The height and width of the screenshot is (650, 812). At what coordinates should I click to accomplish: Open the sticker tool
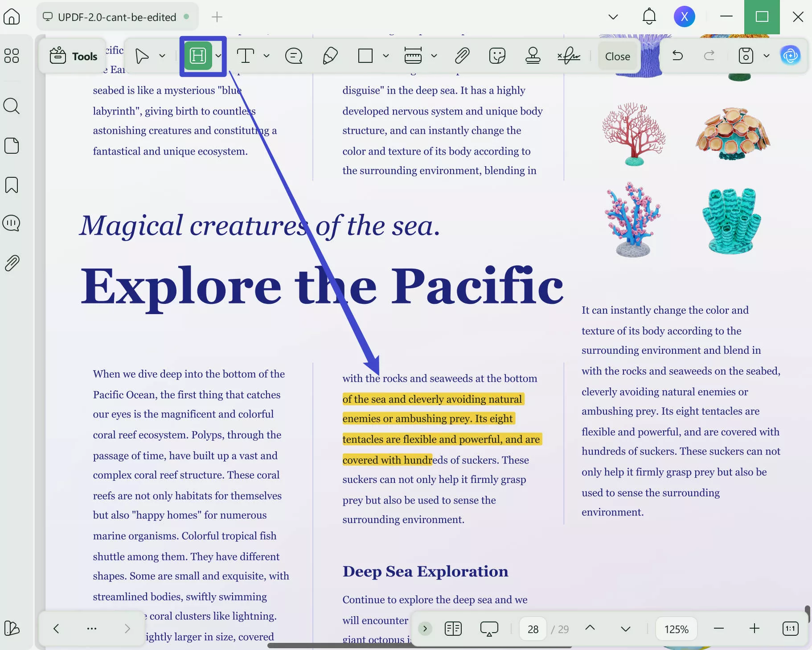(x=497, y=56)
